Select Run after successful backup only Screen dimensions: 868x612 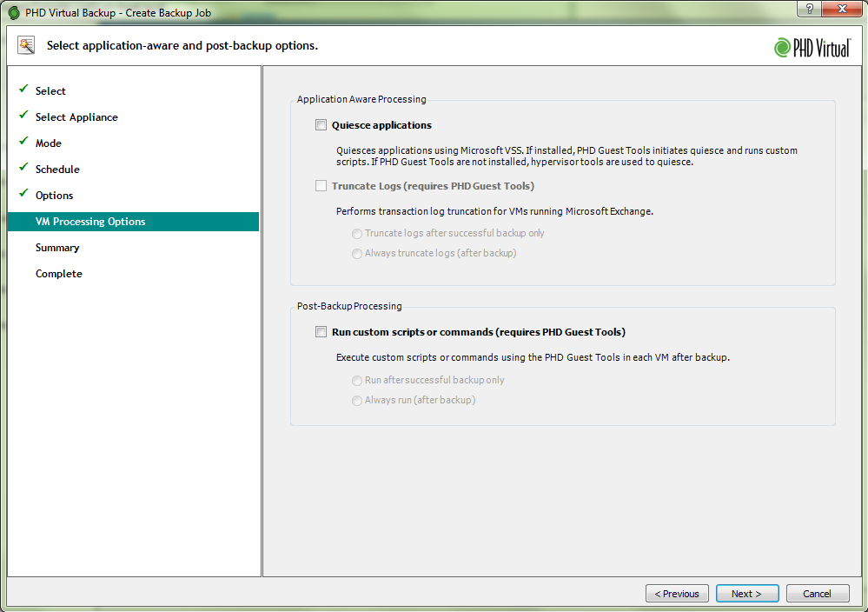point(357,380)
